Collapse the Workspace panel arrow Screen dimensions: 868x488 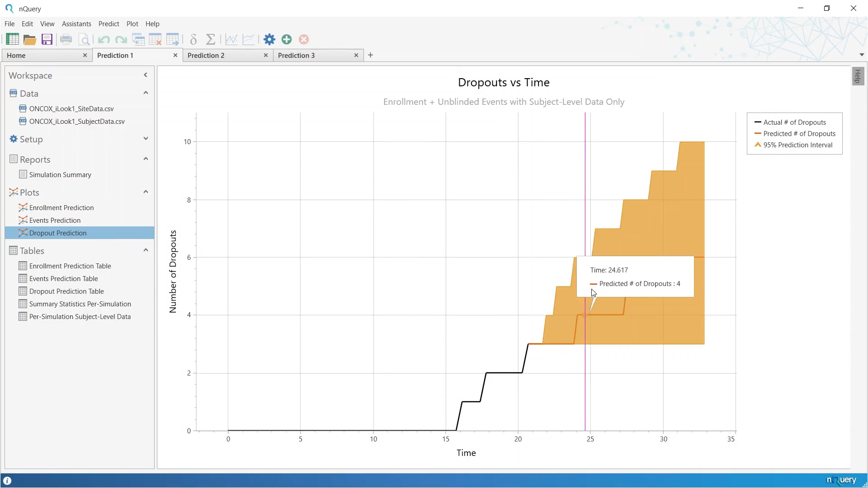[x=146, y=75]
